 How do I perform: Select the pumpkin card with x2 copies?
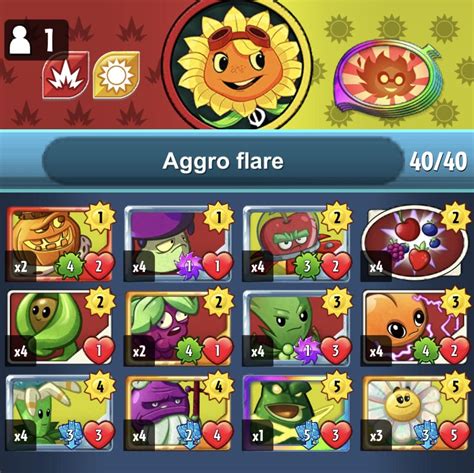[60, 244]
